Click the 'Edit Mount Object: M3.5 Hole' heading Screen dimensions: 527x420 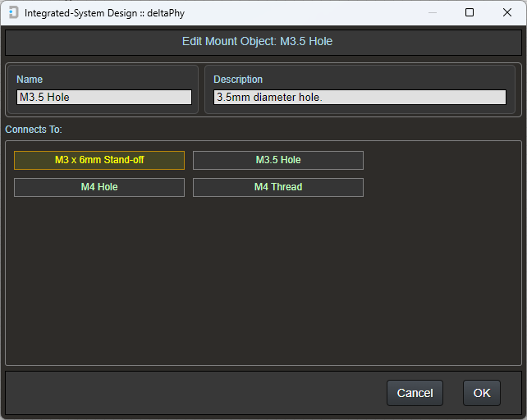coord(257,41)
